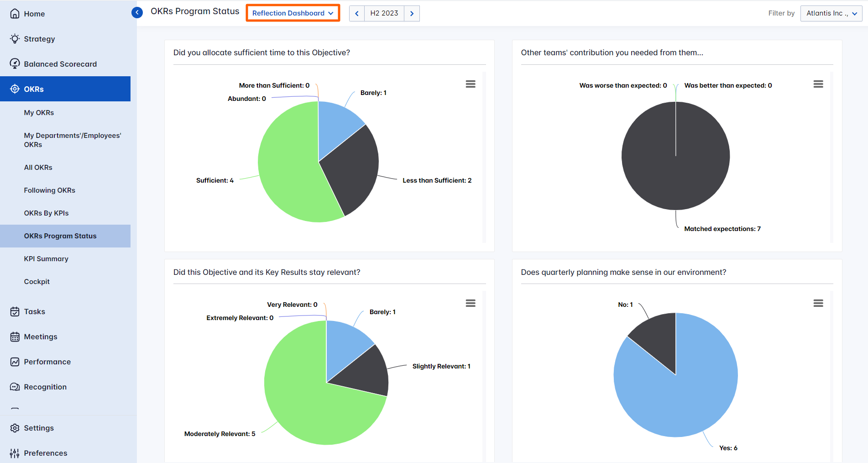Screen dimensions: 868x463
Task: Click the Settings gear icon
Action: click(15, 428)
